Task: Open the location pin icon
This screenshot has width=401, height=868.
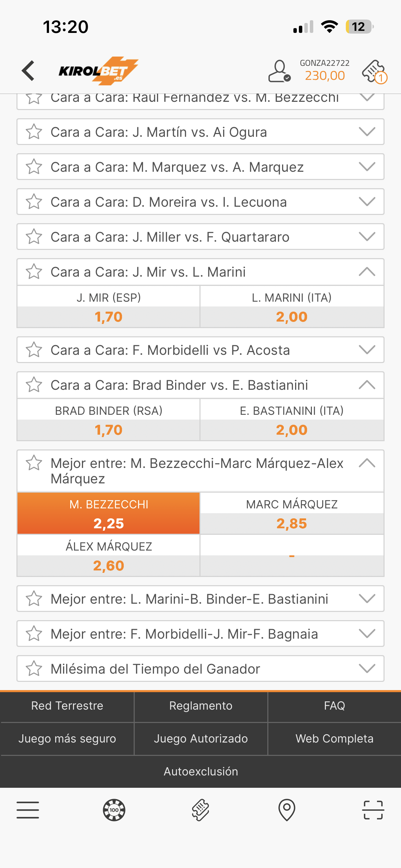Action: point(287,810)
